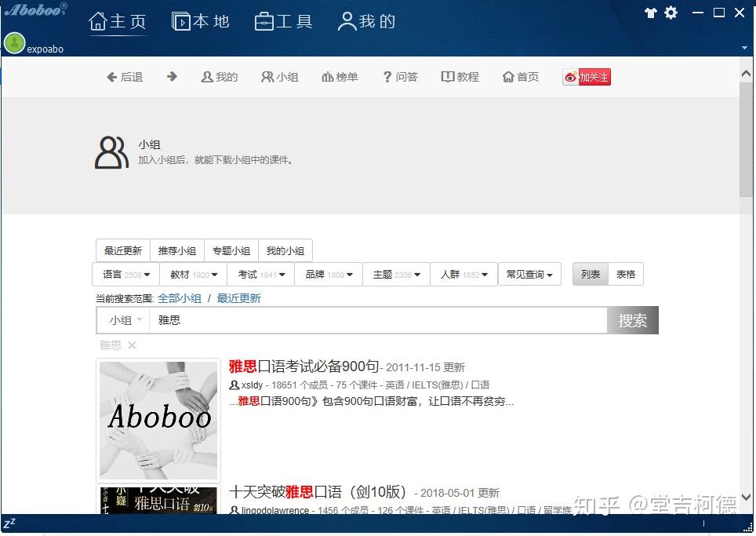Open the 问答 Q&A page
Image resolution: width=756 pixels, height=536 pixels.
point(400,76)
